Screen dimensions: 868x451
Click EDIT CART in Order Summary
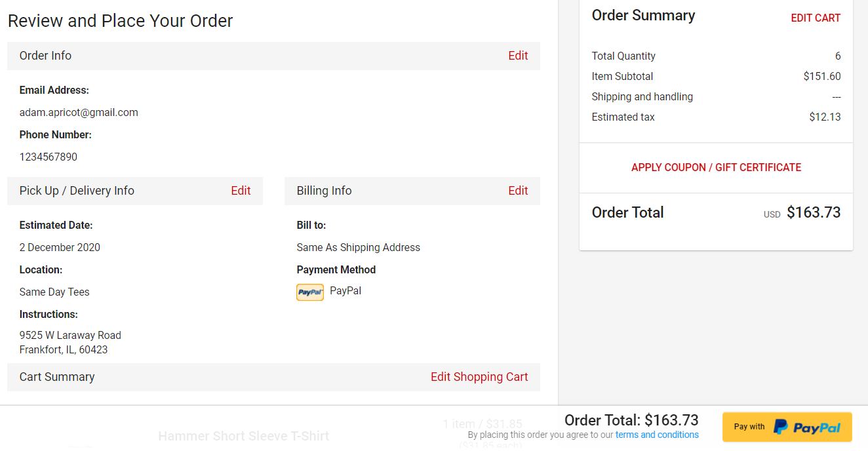tap(816, 18)
